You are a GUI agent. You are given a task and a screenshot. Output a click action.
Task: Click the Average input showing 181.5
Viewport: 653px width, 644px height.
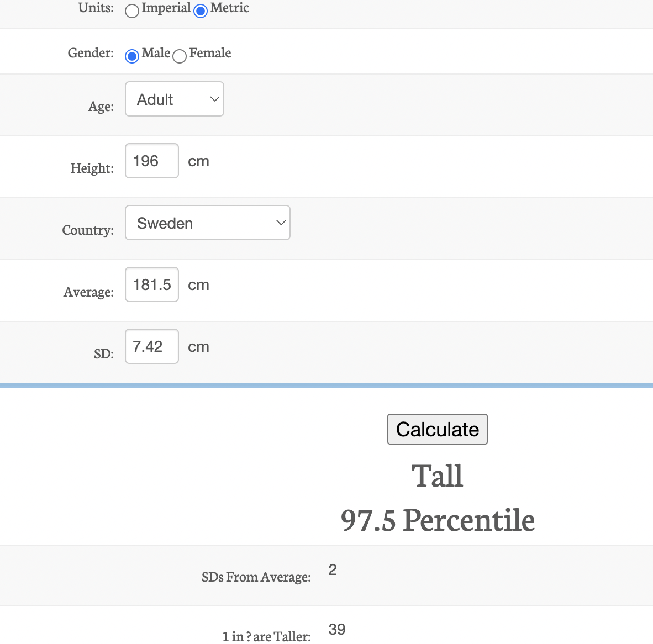(x=151, y=284)
